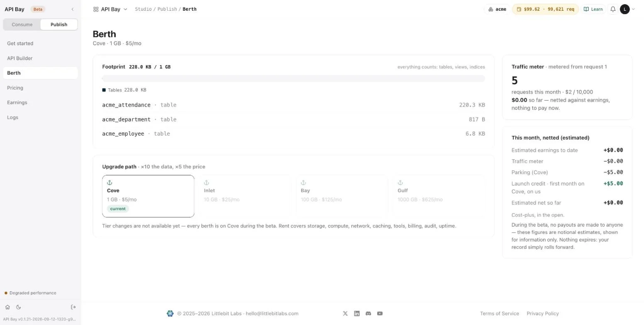Click the Inlet tier anchor icon
Image resolution: width=644 pixels, height=325 pixels.
point(207,182)
